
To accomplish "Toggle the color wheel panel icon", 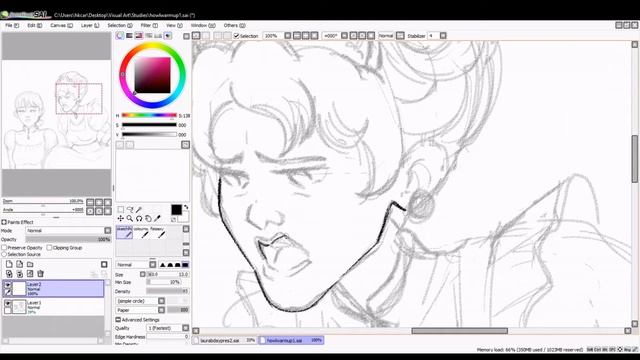I will 120,36.
